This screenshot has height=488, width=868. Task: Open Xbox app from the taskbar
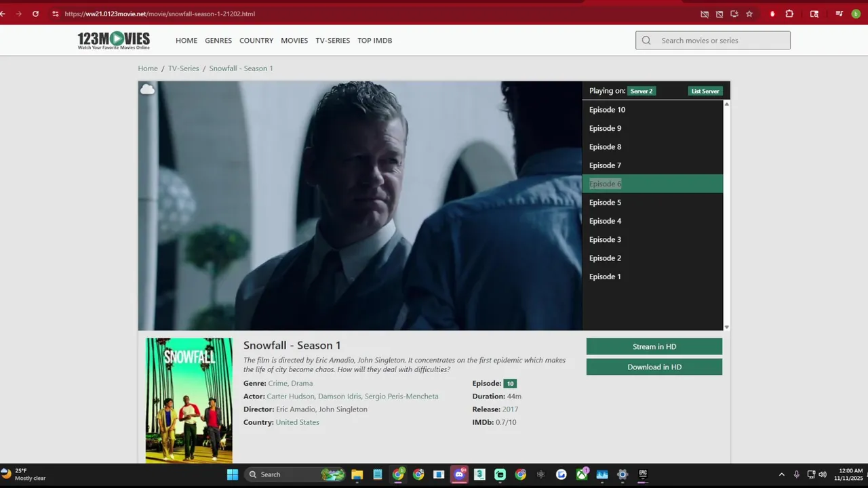click(x=582, y=474)
